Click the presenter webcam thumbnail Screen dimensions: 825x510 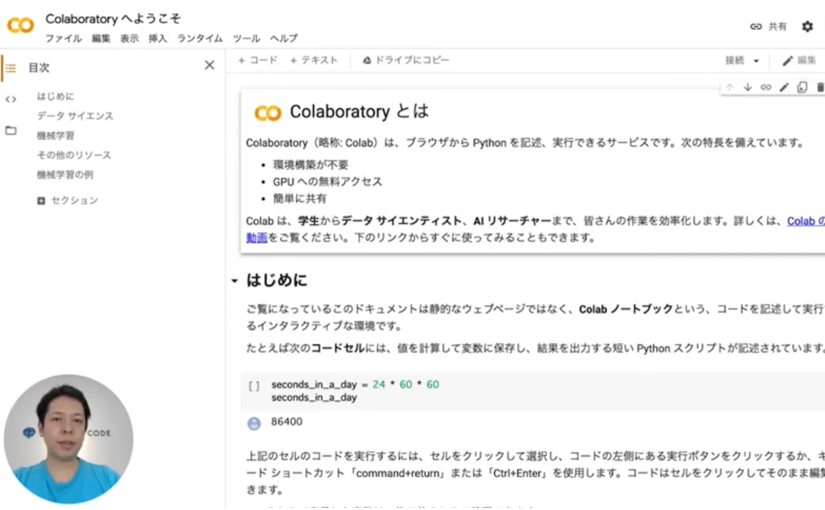tap(68, 439)
